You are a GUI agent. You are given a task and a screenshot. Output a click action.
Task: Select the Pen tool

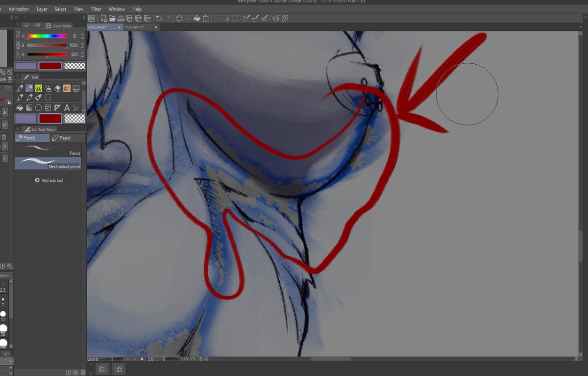(20, 88)
